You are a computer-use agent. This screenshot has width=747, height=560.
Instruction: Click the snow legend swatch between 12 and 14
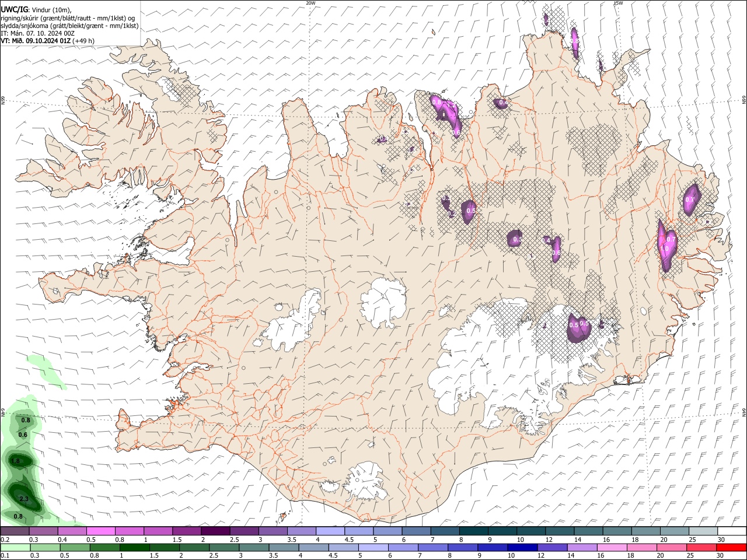[559, 531]
